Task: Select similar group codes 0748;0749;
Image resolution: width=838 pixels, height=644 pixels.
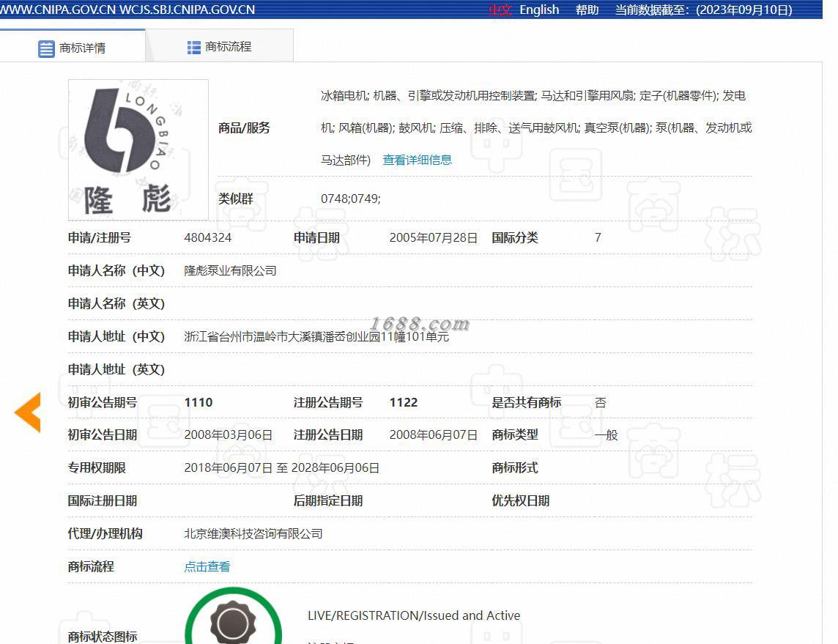Action: (351, 199)
